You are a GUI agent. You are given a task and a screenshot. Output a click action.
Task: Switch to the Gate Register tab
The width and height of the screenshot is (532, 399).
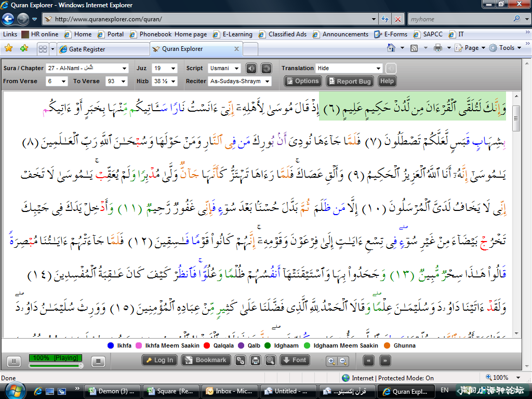pyautogui.click(x=103, y=49)
